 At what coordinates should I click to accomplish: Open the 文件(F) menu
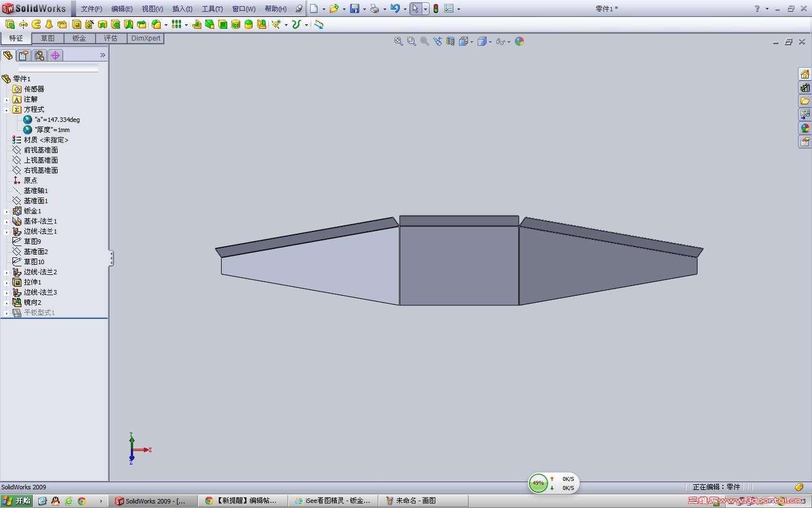point(91,9)
